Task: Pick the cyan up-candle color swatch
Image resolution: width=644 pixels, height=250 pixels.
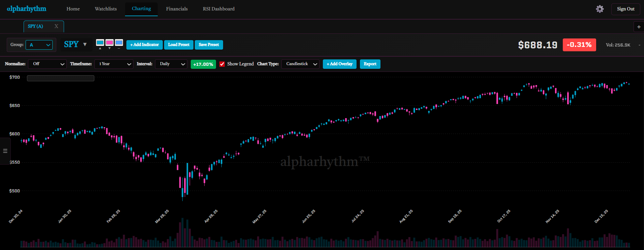Action: click(x=100, y=43)
